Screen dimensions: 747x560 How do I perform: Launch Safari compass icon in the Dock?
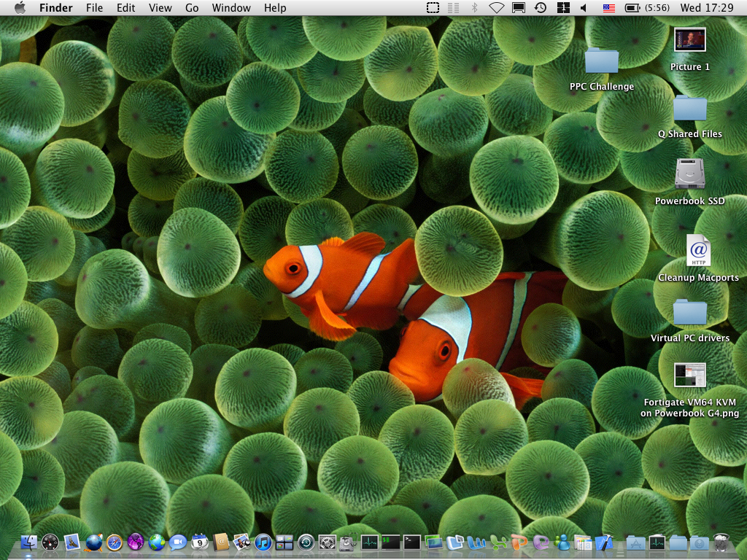pyautogui.click(x=115, y=542)
